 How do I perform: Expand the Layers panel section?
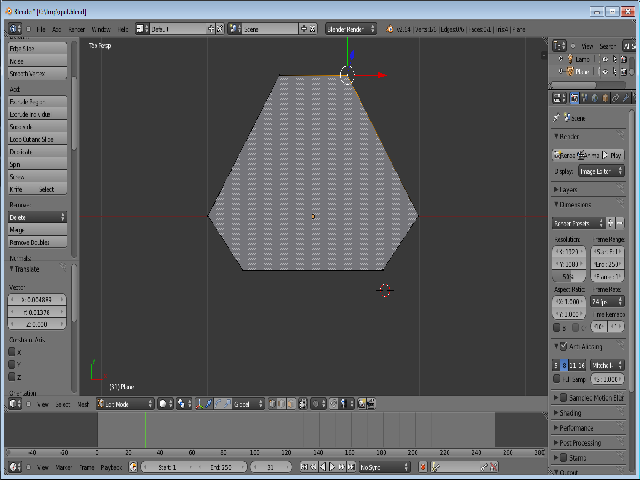[567, 188]
